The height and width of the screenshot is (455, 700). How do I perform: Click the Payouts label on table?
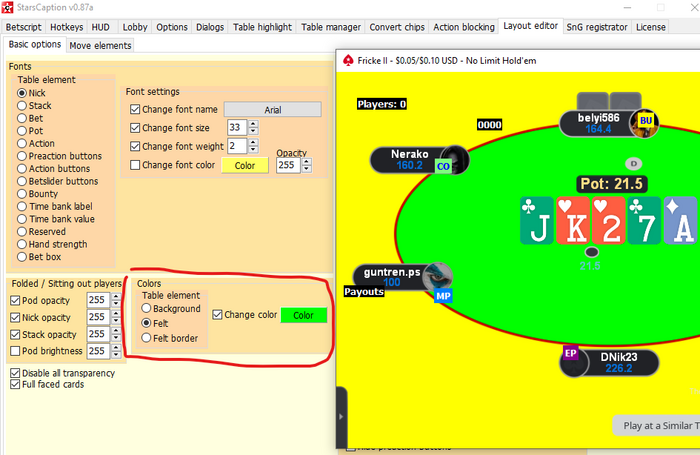[364, 292]
